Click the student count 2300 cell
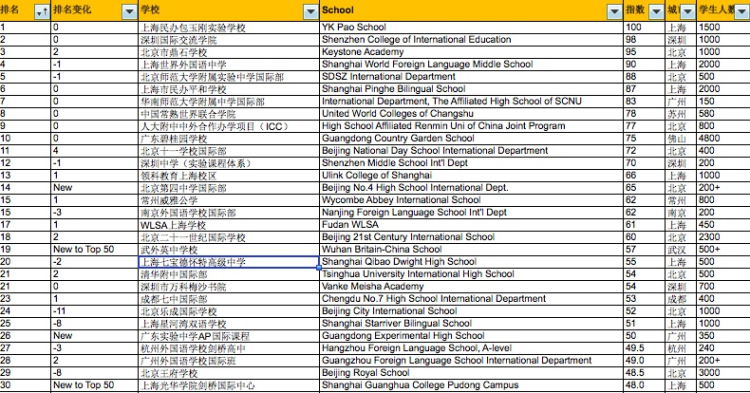The height and width of the screenshot is (393, 750). pyautogui.click(x=723, y=237)
